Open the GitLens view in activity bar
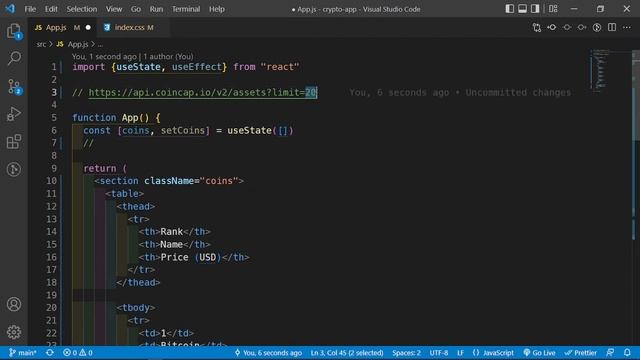This screenshot has width=640, height=360. (14, 169)
